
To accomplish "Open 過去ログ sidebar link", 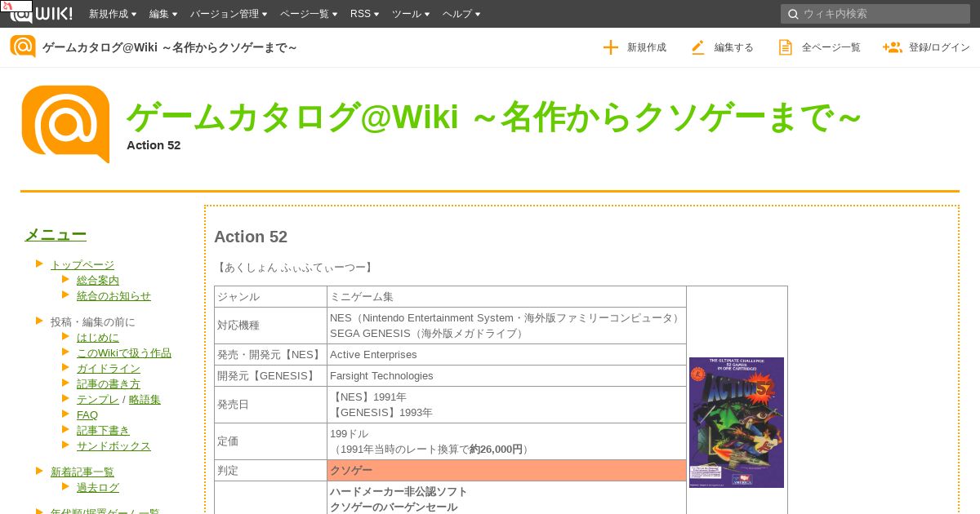I will [x=98, y=487].
